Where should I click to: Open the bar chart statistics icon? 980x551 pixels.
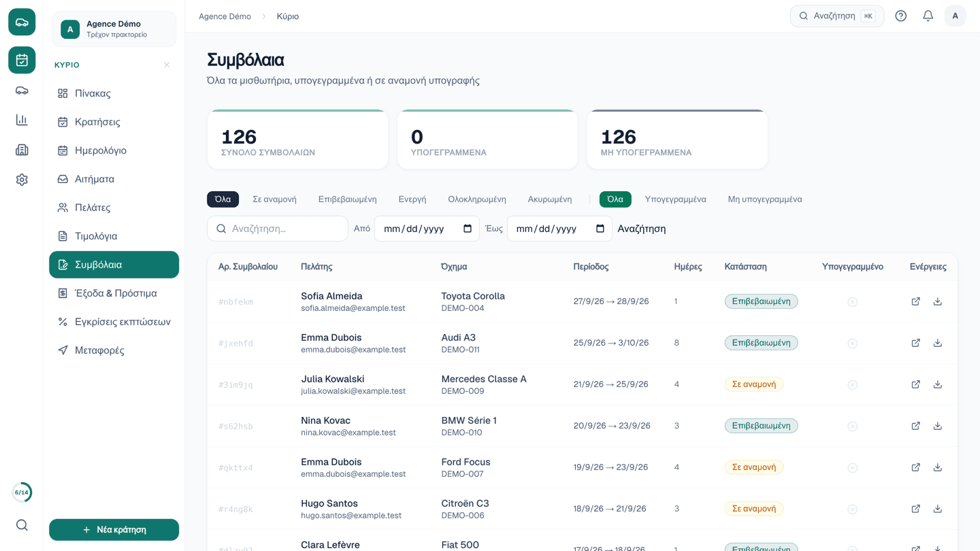click(22, 120)
